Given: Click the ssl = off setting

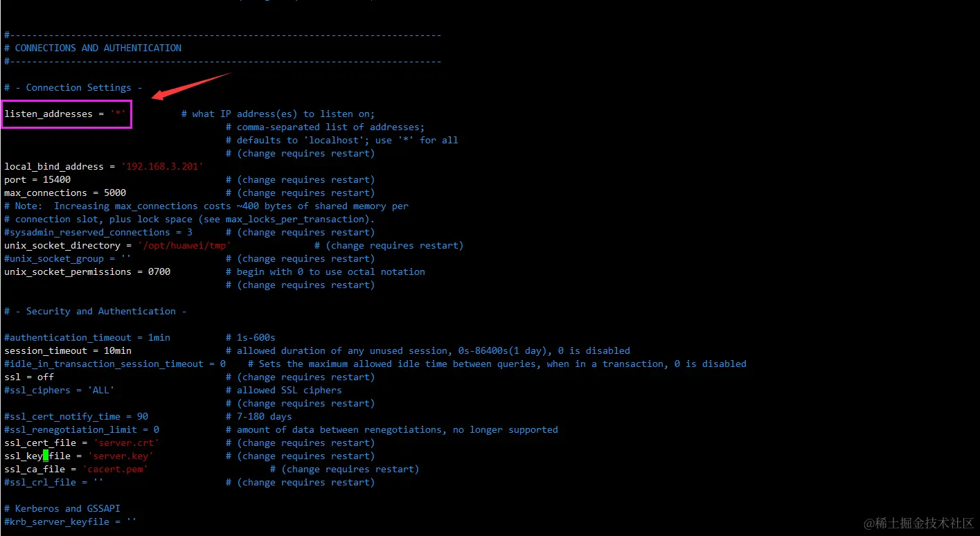Looking at the screenshot, I should click(x=29, y=377).
